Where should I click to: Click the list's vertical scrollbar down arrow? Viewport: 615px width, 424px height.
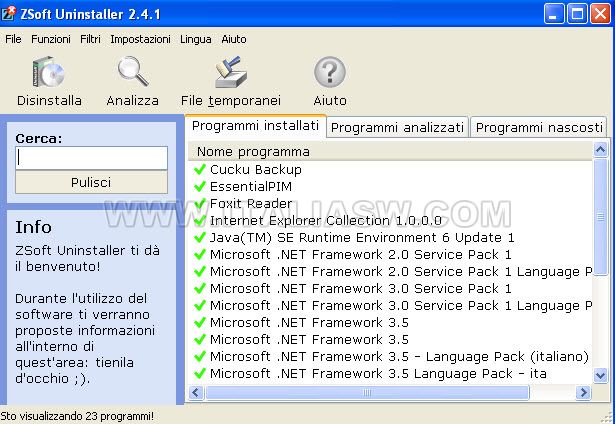[x=600, y=375]
